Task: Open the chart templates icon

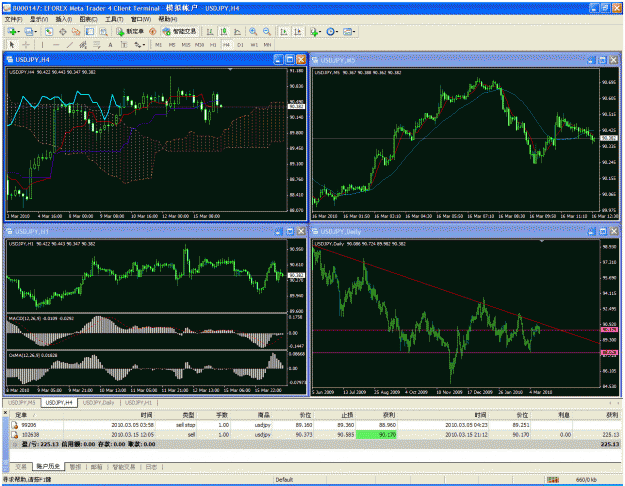Action: pyautogui.click(x=347, y=31)
